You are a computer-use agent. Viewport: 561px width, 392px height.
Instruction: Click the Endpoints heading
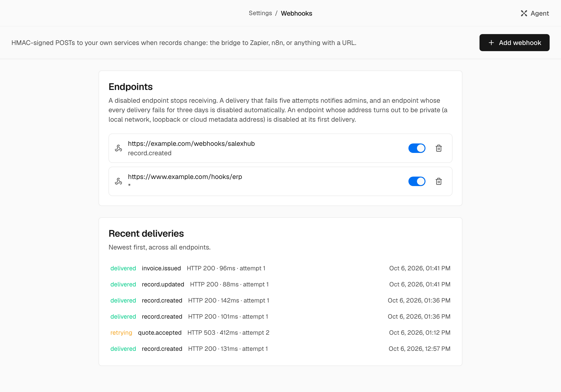click(x=131, y=87)
